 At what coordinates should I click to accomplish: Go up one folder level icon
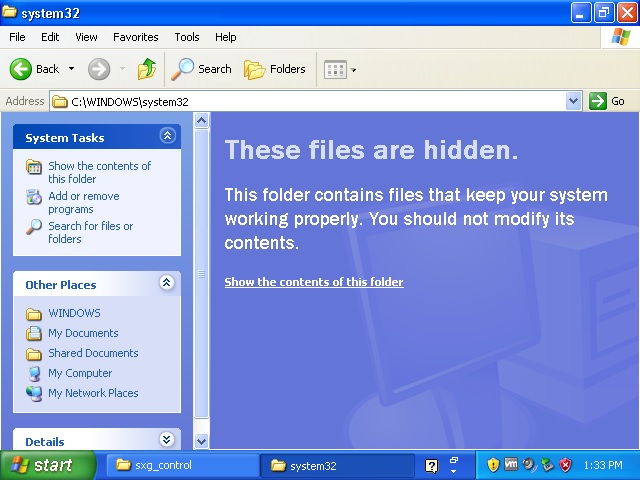click(147, 69)
